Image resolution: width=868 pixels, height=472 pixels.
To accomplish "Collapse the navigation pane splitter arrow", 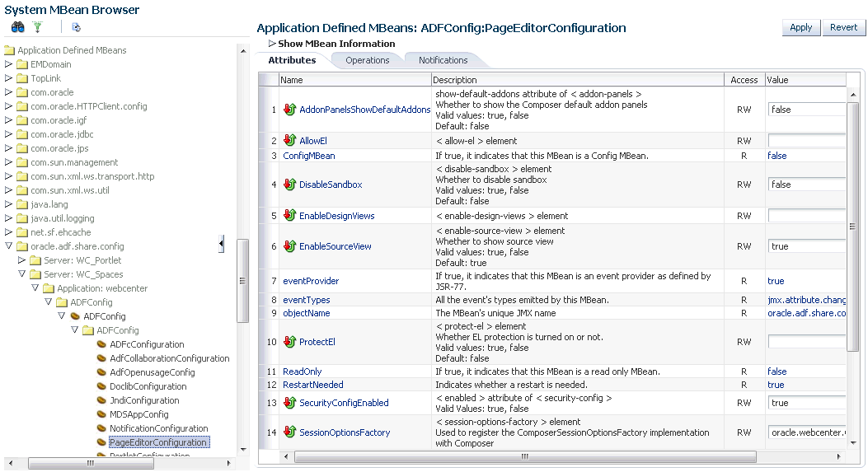I will point(222,244).
